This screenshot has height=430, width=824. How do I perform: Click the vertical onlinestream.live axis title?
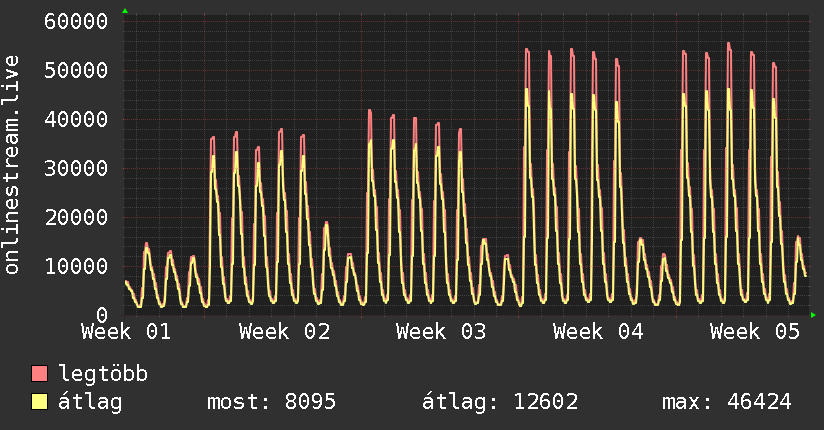[13, 166]
